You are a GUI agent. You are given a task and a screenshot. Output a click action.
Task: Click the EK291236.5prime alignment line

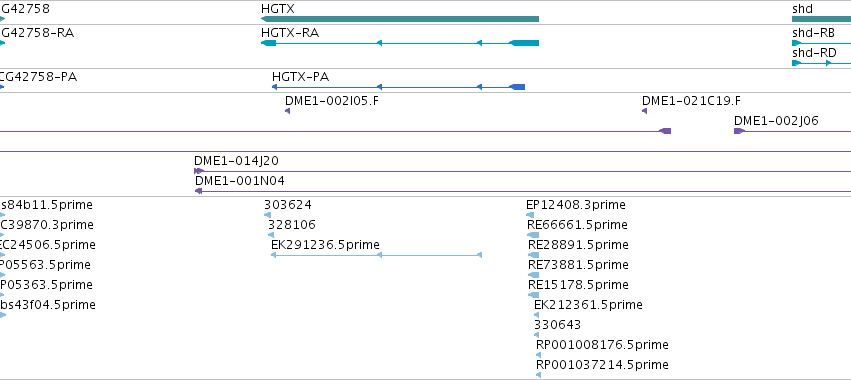coord(376,255)
